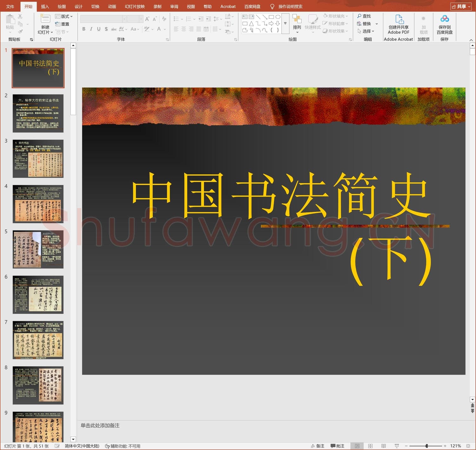Switch to Slide Sorter view icon
The width and height of the screenshot is (476, 450).
point(370,446)
